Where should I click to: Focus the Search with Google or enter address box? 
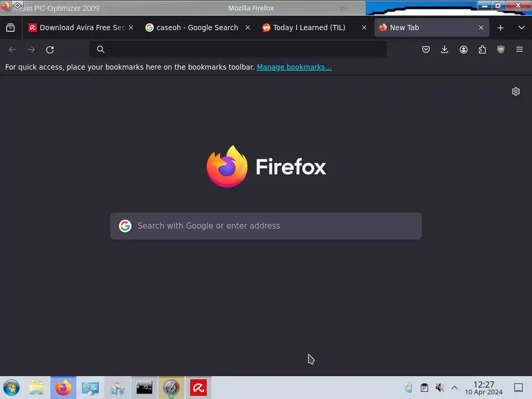click(x=266, y=226)
